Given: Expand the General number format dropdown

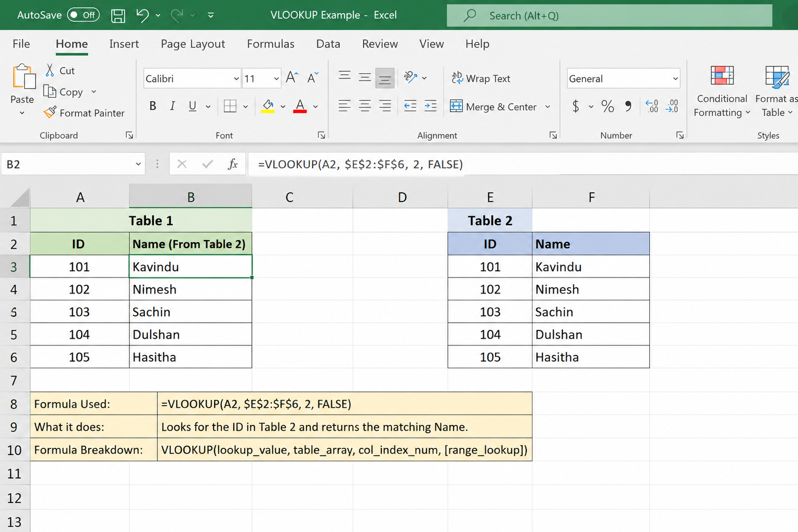Looking at the screenshot, I should click(x=675, y=78).
